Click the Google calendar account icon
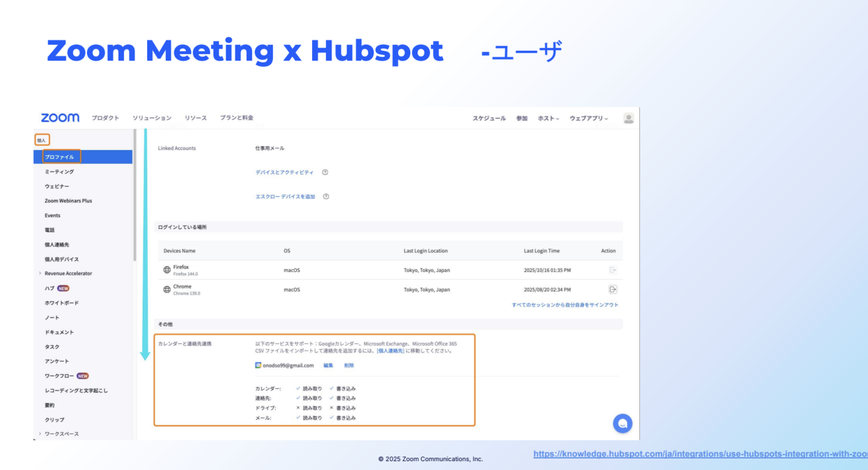Screen dimensions: 868x470 [x=258, y=365]
